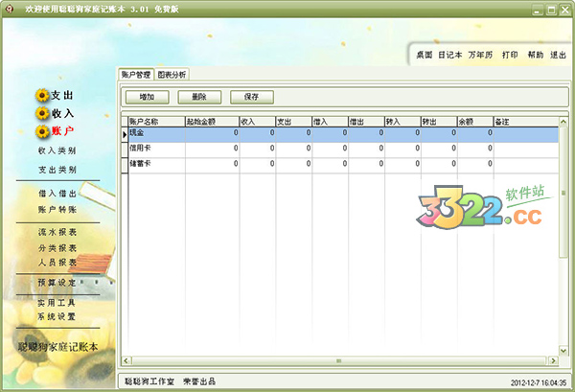Image resolution: width=575 pixels, height=392 pixels.
Task: Minimize the application window
Action: (x=538, y=10)
